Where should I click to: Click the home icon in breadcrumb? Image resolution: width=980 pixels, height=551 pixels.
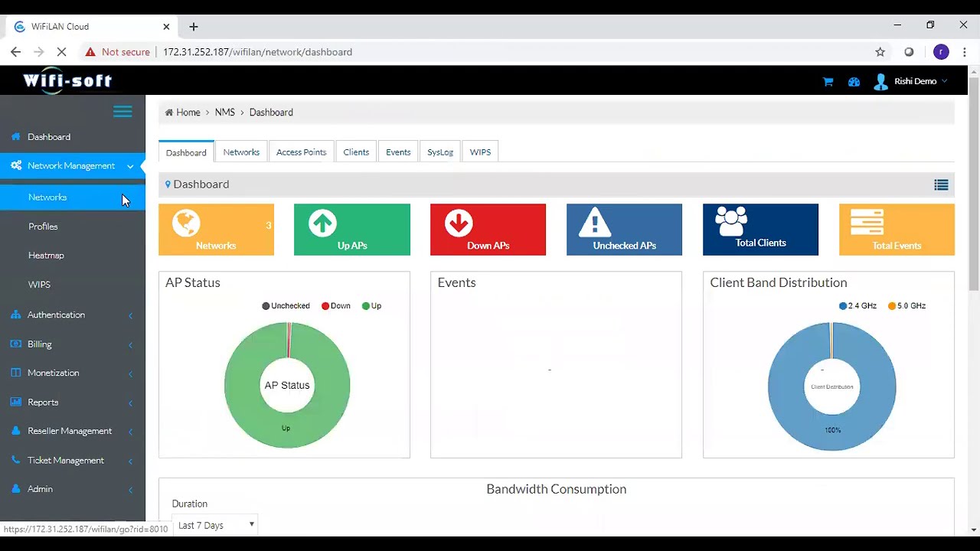169,112
